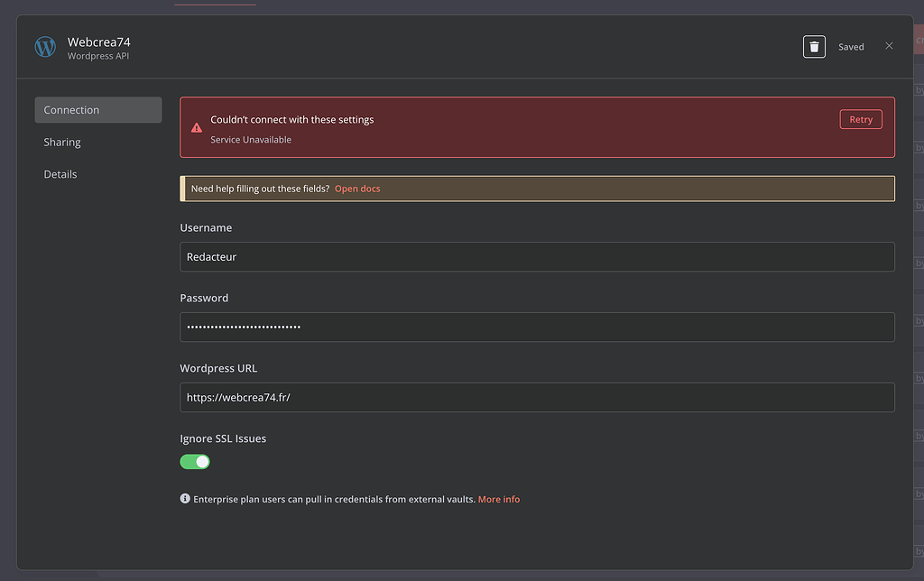The height and width of the screenshot is (581, 924).
Task: Switch to the Sharing tab
Action: tap(62, 143)
